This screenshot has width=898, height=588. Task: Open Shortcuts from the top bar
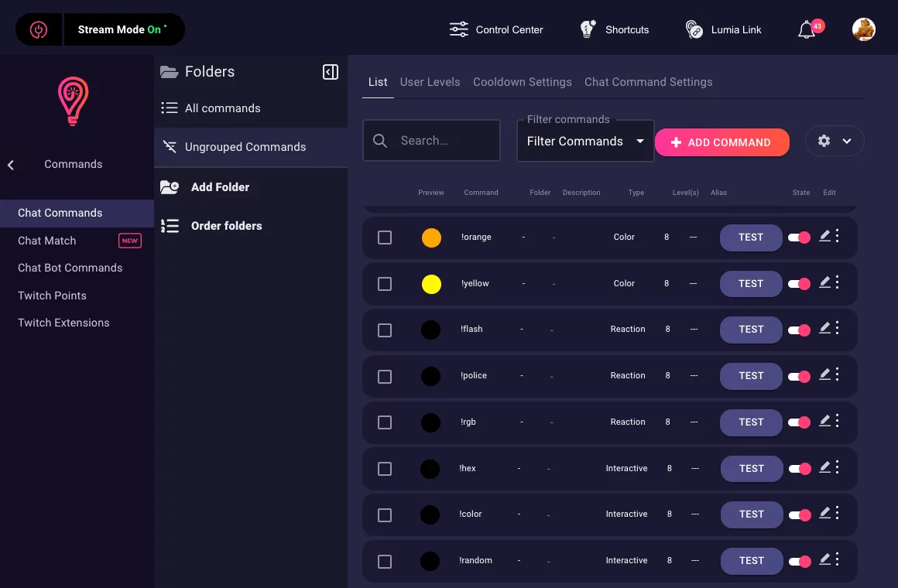tap(615, 29)
